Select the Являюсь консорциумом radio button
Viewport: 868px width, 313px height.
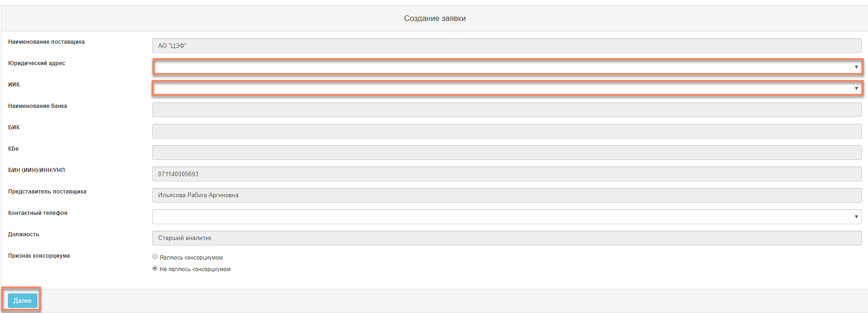[x=155, y=257]
